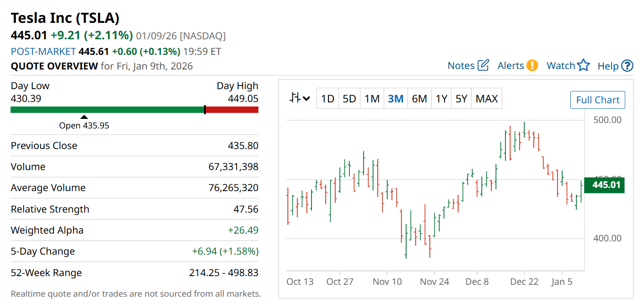
Task: Open the Full Chart button
Action: tap(597, 100)
